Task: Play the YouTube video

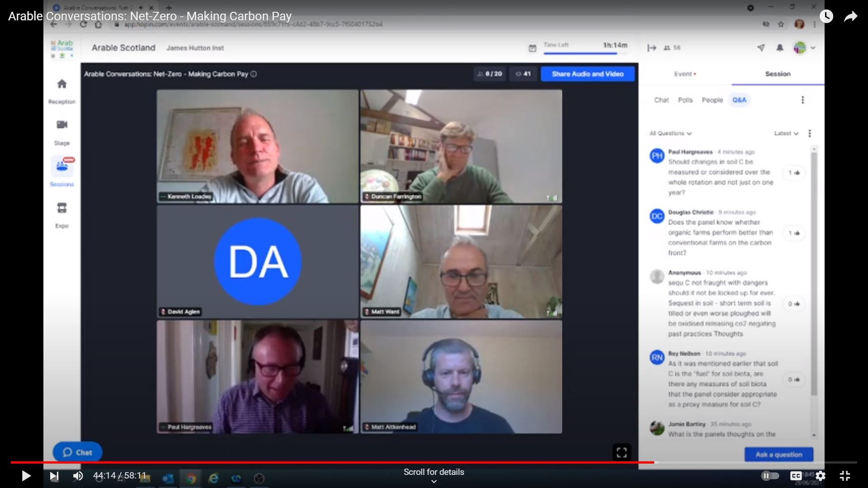Action: click(26, 476)
